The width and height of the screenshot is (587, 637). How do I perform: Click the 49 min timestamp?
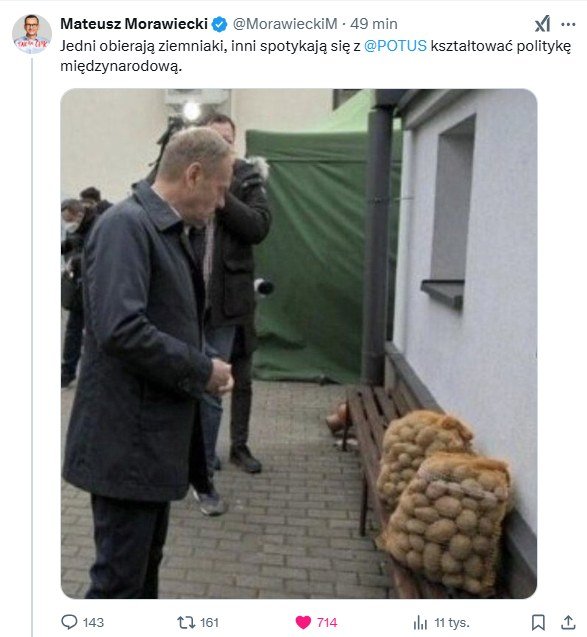pos(374,24)
